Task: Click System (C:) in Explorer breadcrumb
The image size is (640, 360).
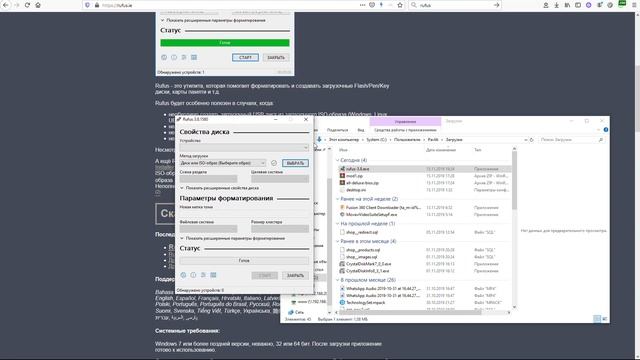Action: pos(376,140)
